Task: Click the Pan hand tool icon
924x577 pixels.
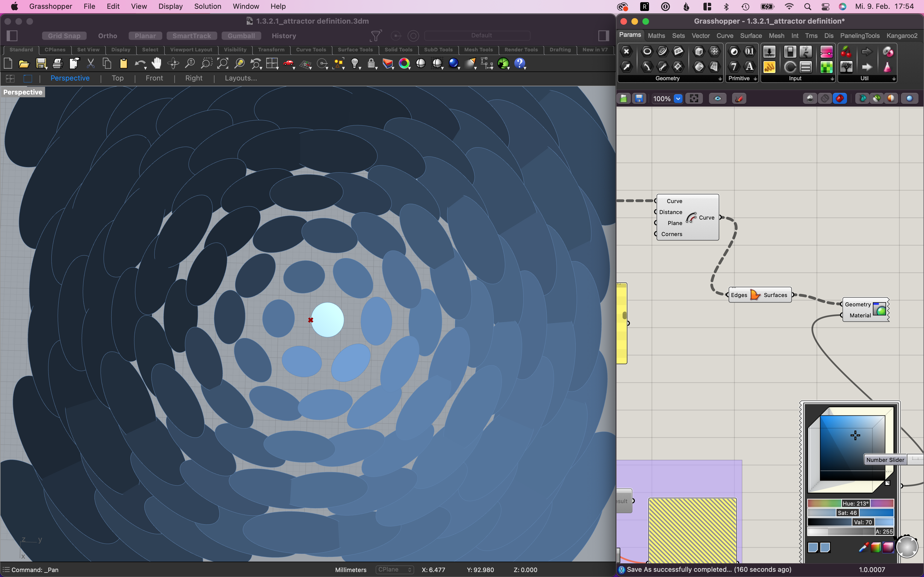Action: pyautogui.click(x=156, y=63)
